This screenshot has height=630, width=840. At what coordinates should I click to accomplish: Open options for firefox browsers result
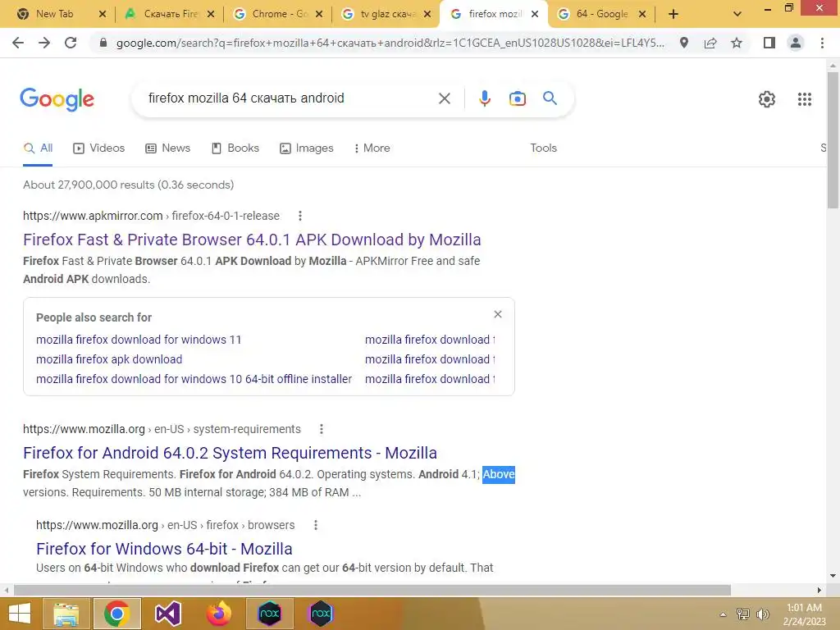[316, 525]
